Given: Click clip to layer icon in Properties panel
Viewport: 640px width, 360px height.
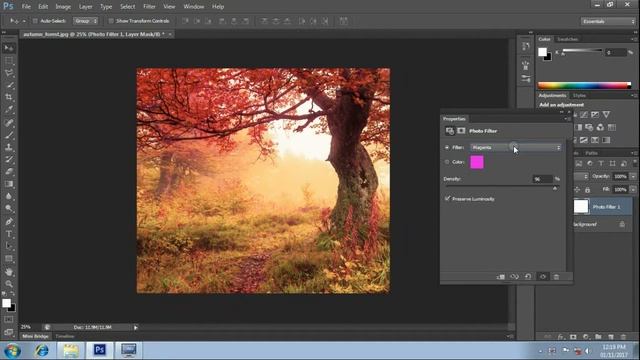Looking at the screenshot, I should click(501, 277).
